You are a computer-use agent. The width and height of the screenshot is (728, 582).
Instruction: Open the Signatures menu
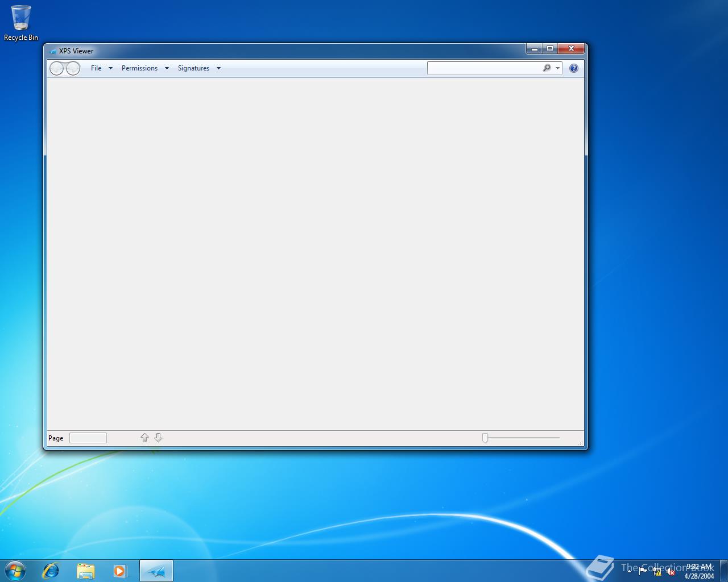pyautogui.click(x=193, y=68)
